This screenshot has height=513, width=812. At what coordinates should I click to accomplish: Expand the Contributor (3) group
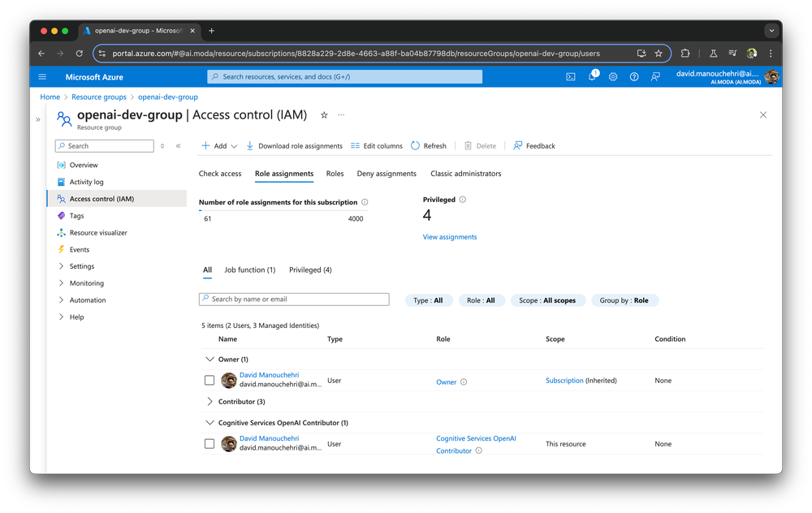point(210,401)
